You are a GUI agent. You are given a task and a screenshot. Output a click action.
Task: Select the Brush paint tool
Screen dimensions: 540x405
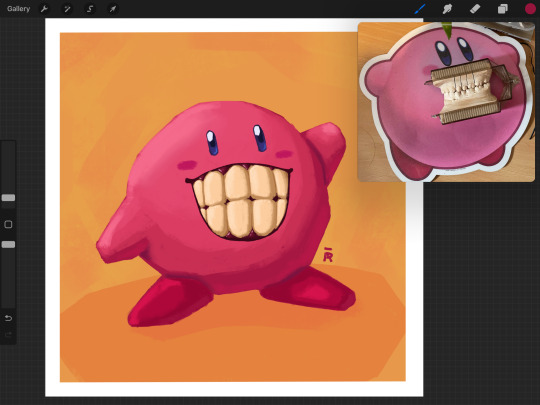(x=420, y=9)
